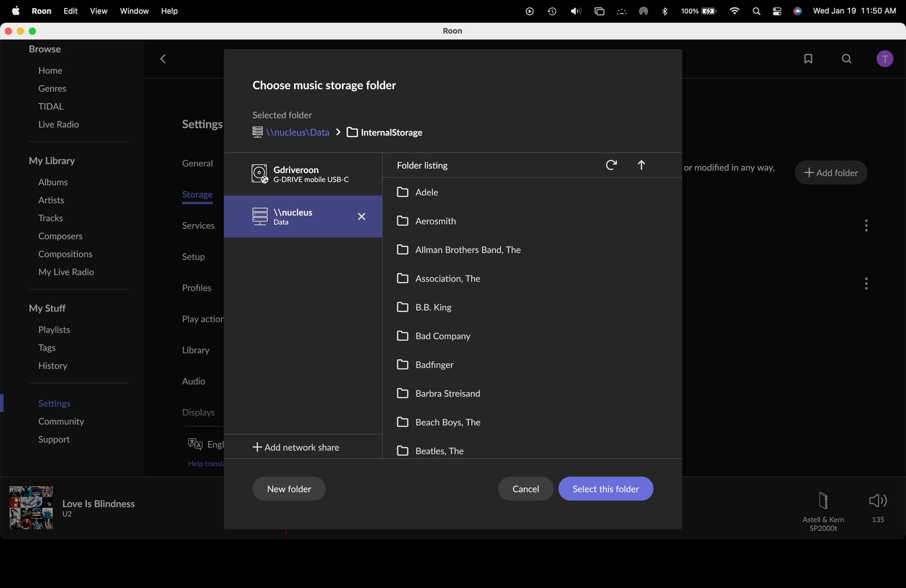Viewport: 906px width, 588px height.
Task: Open the Astell & Kern SP2000t zone icon
Action: coord(823,501)
